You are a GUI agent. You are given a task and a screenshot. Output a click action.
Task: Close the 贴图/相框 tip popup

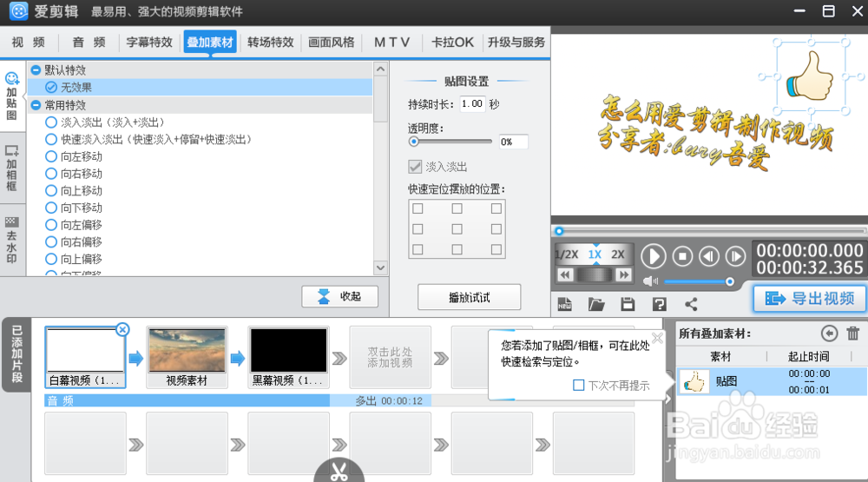657,338
